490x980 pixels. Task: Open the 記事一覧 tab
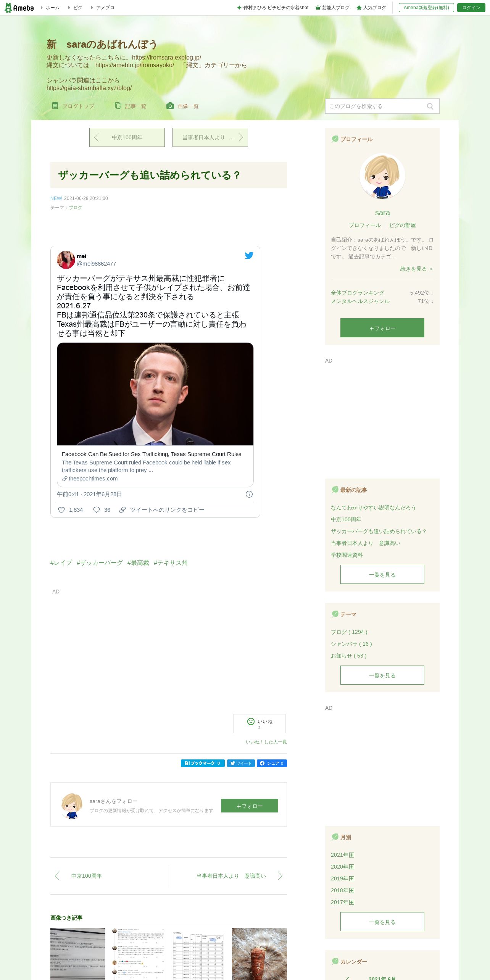click(131, 106)
